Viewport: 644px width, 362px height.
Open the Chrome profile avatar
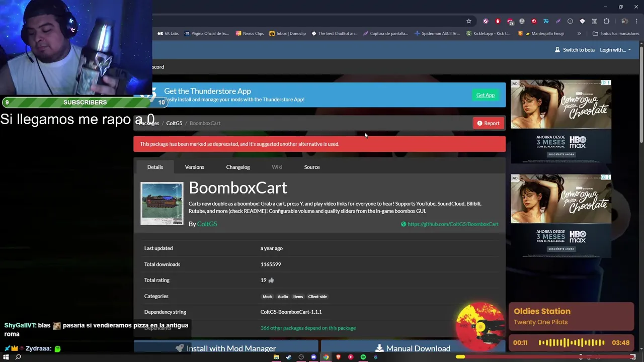(x=624, y=21)
